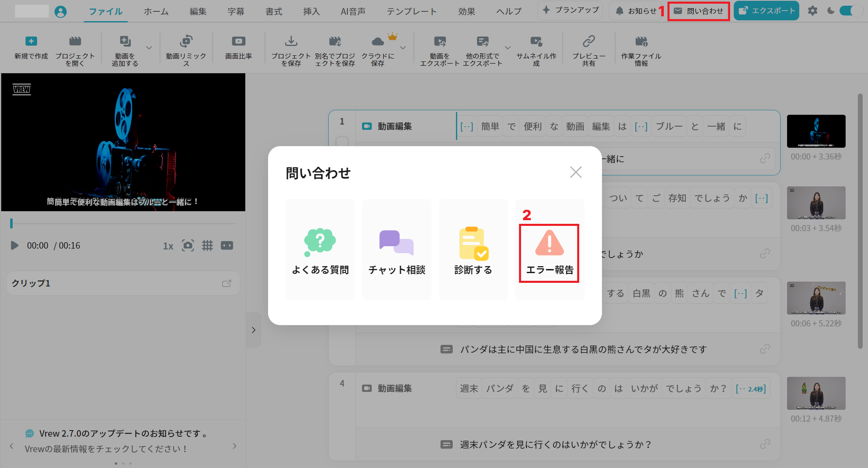868x468 pixels.
Task: Click the エクスポート button
Action: click(x=766, y=11)
